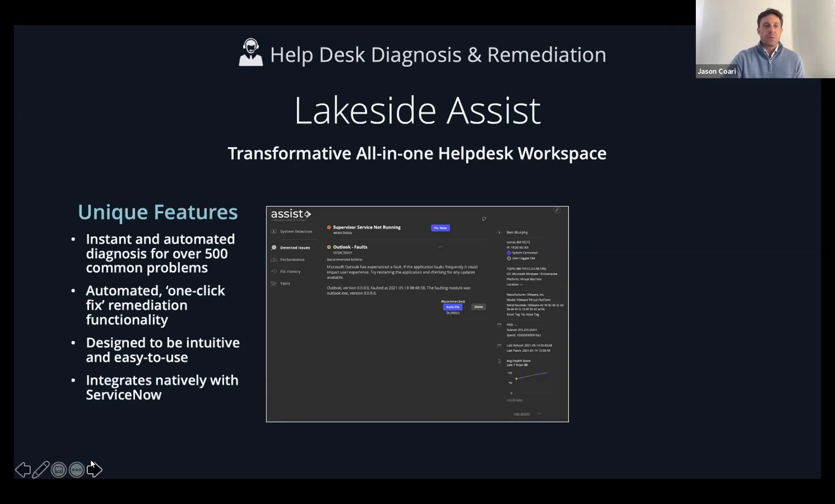Click the Tools sidebar icon
The image size is (835, 504).
pyautogui.click(x=274, y=283)
